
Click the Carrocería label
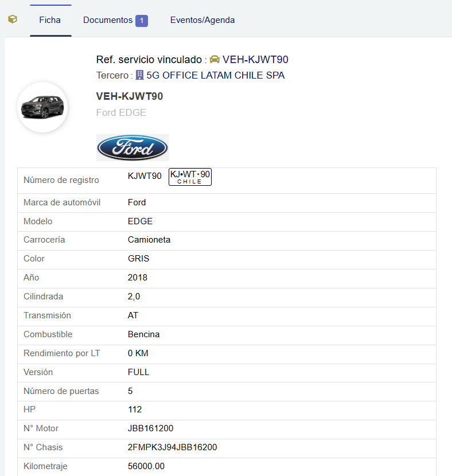[x=44, y=240]
